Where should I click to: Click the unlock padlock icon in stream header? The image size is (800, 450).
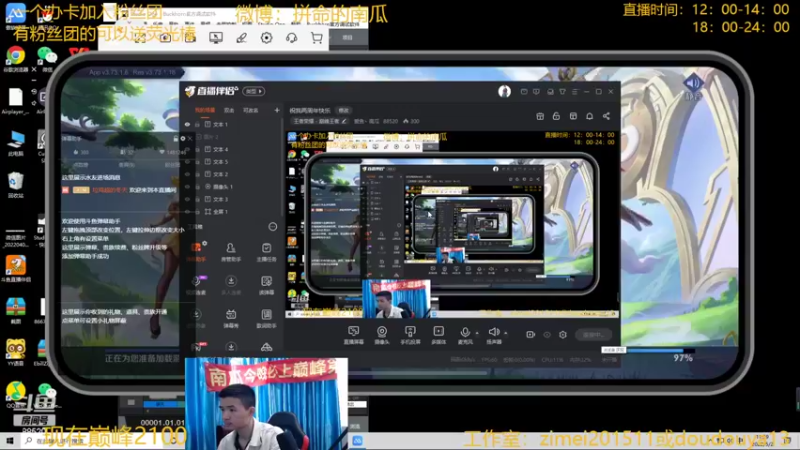tap(556, 116)
